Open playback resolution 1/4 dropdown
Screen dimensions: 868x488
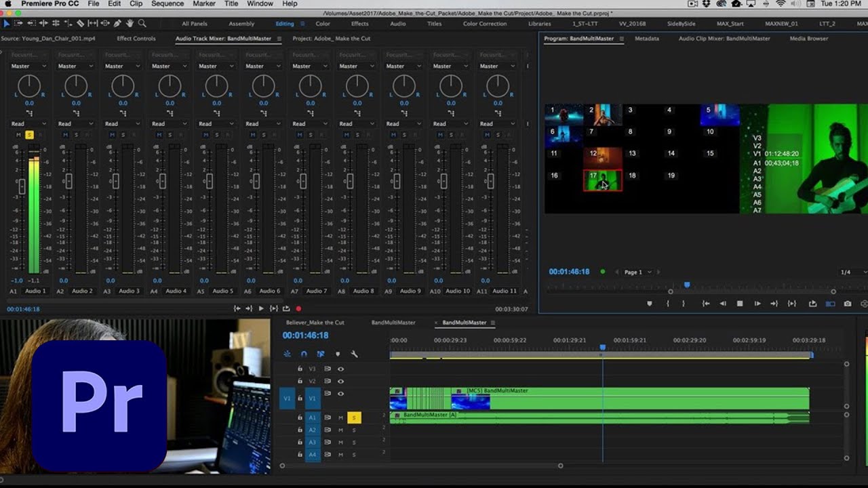[x=854, y=272]
